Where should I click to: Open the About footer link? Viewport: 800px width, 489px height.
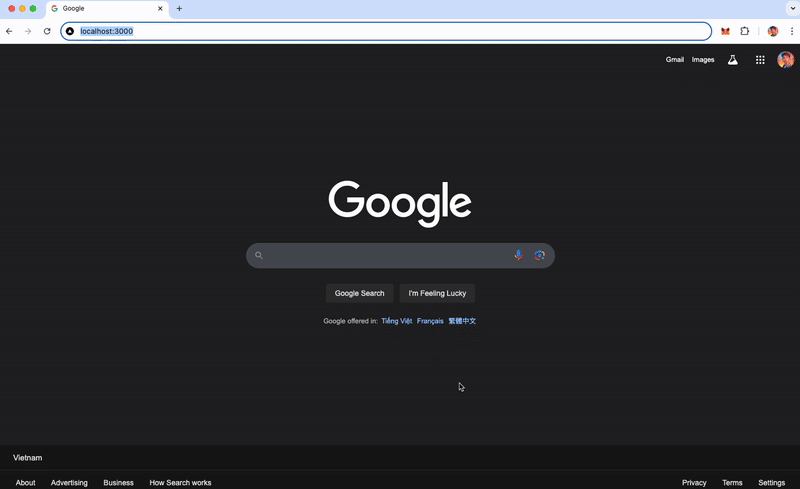coord(26,482)
